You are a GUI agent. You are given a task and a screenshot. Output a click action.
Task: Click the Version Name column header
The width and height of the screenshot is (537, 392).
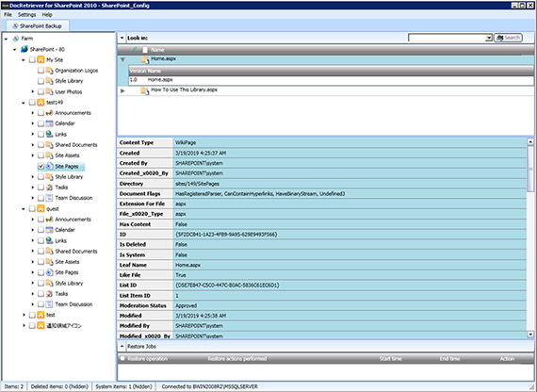coord(145,71)
